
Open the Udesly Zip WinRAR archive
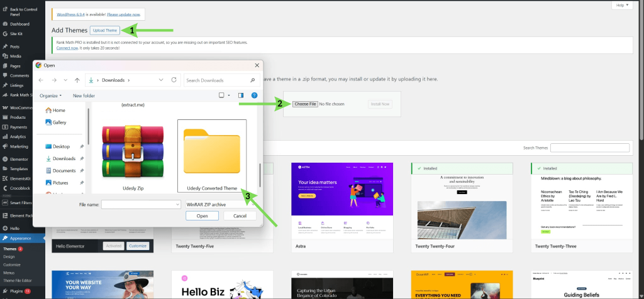tap(133, 156)
